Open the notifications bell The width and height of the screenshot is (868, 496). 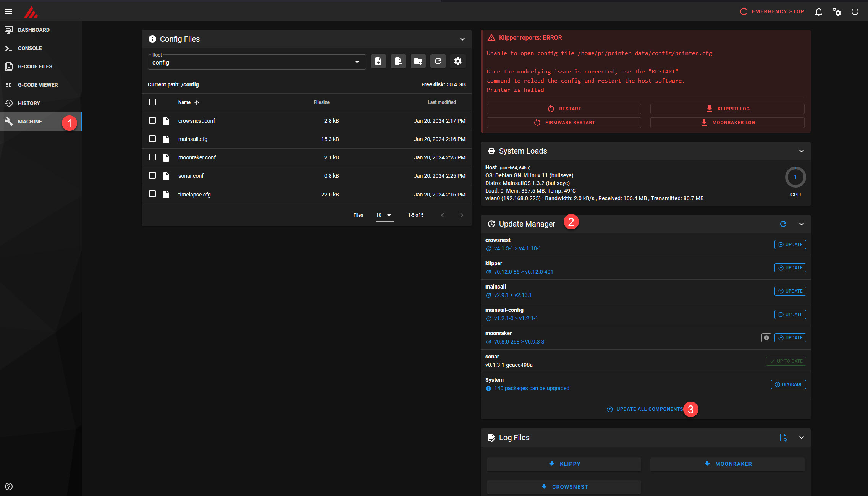[x=818, y=11]
